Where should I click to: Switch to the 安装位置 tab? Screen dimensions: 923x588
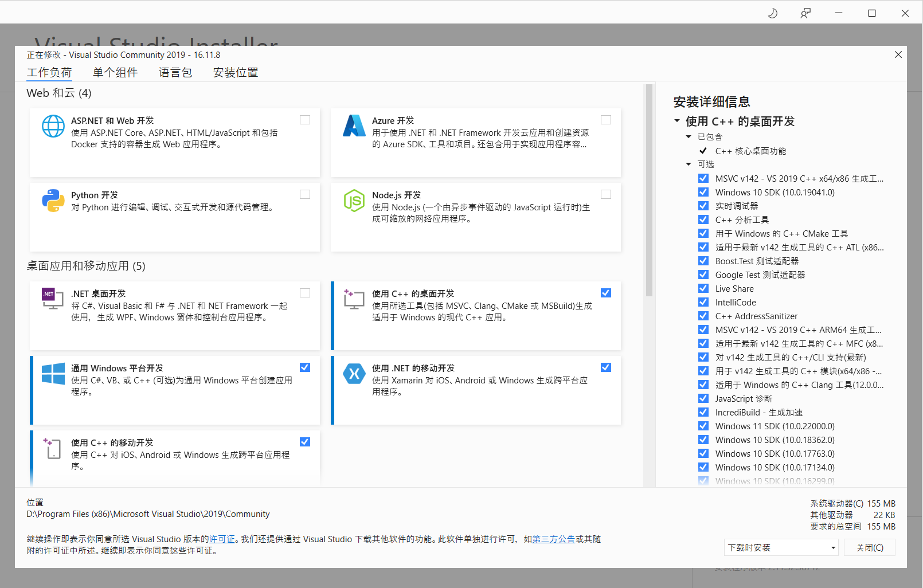pyautogui.click(x=236, y=73)
